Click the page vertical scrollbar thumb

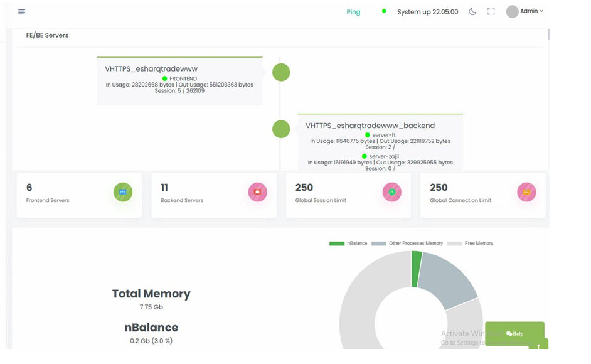[x=548, y=34]
